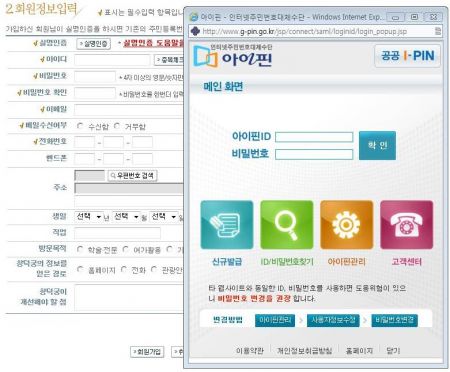Image resolution: width=450 pixels, height=372 pixels.
Task: Focus the last 전화번호 box
Action: pyautogui.click(x=142, y=142)
